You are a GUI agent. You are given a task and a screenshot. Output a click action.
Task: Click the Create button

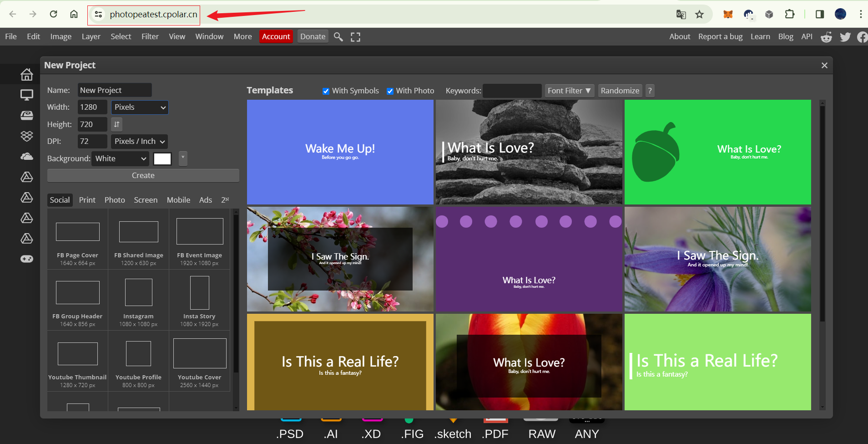143,175
